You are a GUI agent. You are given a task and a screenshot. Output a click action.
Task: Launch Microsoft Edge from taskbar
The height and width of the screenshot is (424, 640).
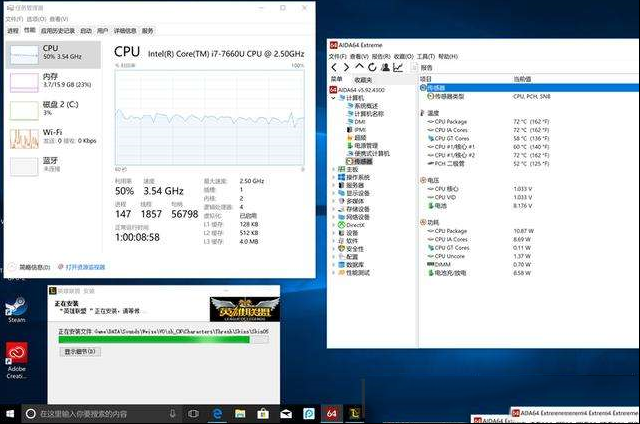coord(217,414)
